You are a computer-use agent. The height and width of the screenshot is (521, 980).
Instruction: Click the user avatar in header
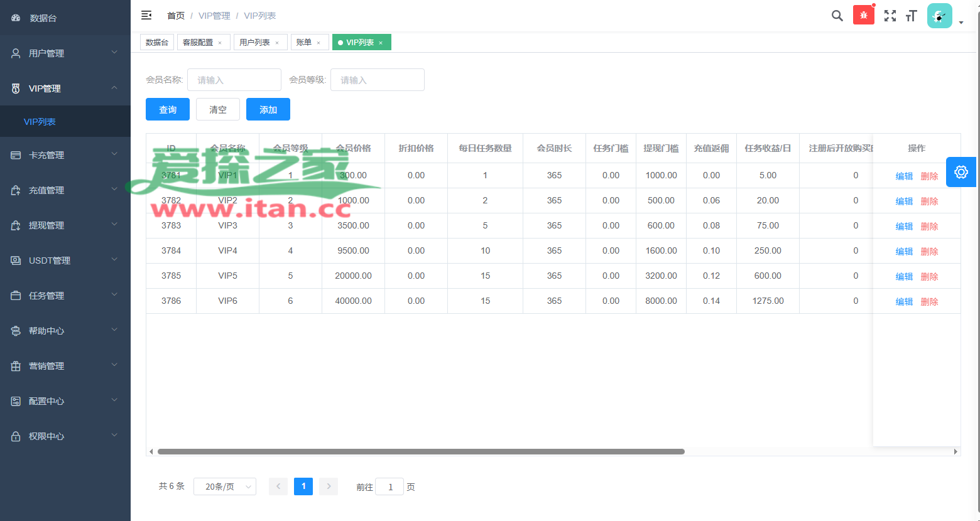(939, 16)
